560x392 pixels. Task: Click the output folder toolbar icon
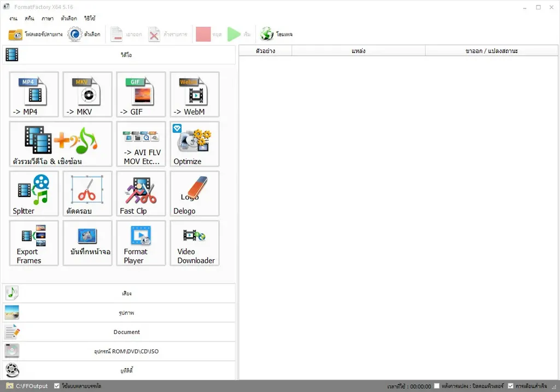tap(15, 34)
